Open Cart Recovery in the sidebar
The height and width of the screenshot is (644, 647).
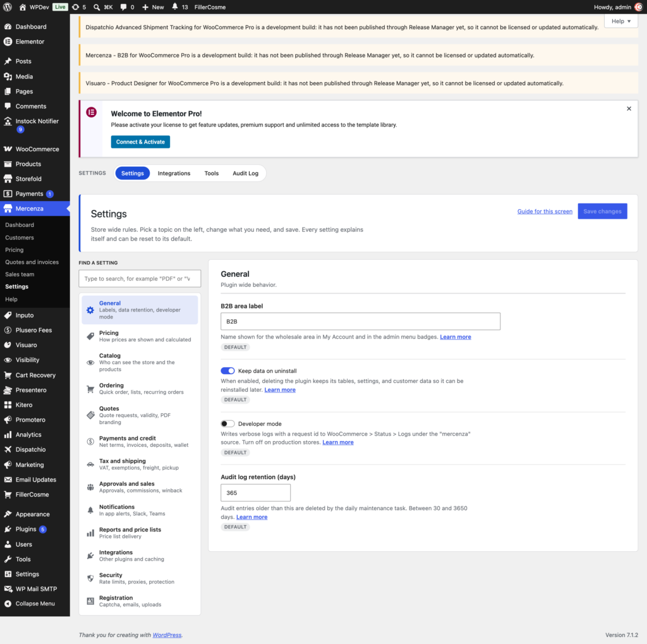35,375
